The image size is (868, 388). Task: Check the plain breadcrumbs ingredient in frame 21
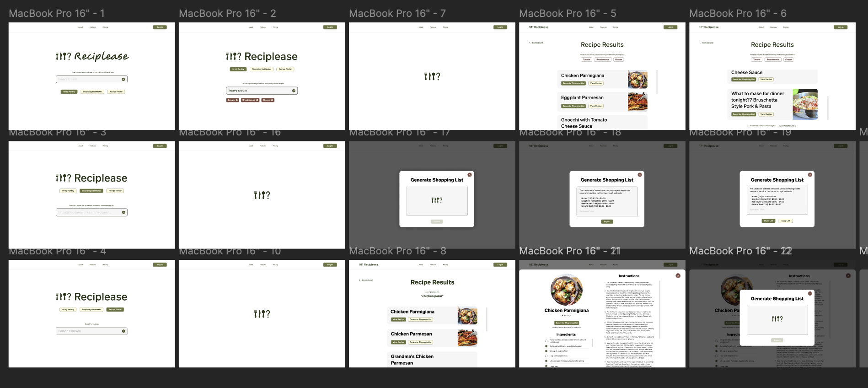pyautogui.click(x=546, y=356)
